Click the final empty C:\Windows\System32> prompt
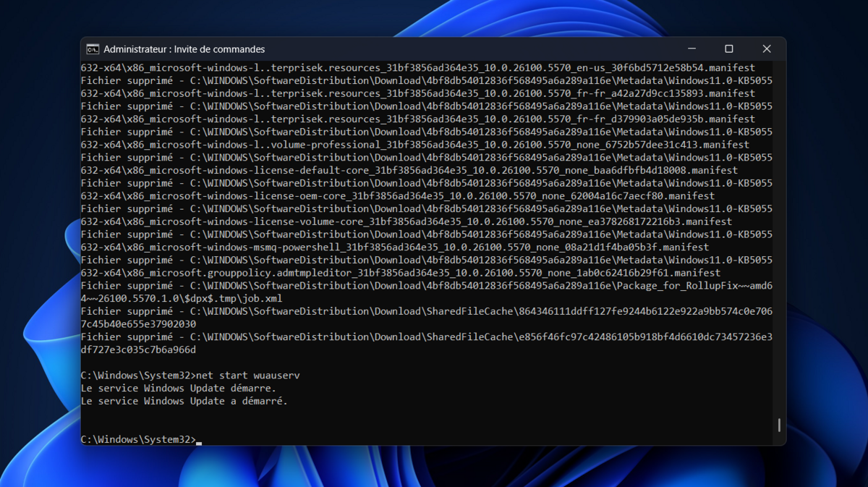Screen dimensions: 868x487 tap(141, 439)
